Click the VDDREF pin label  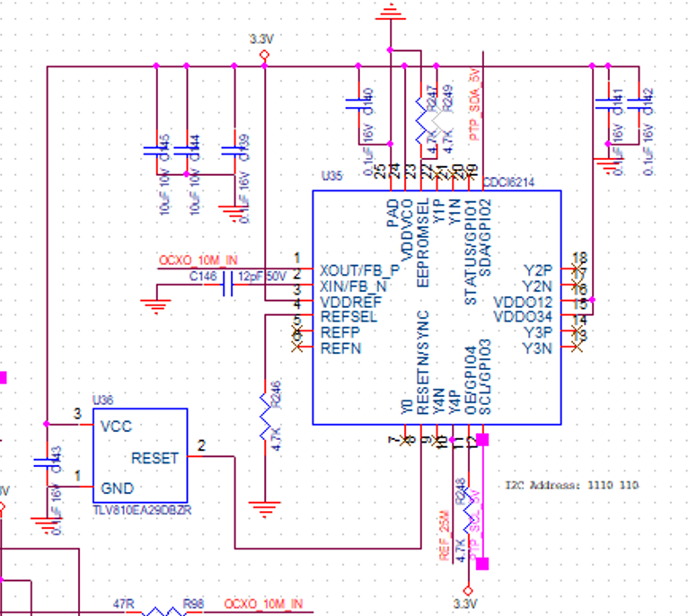(350, 303)
